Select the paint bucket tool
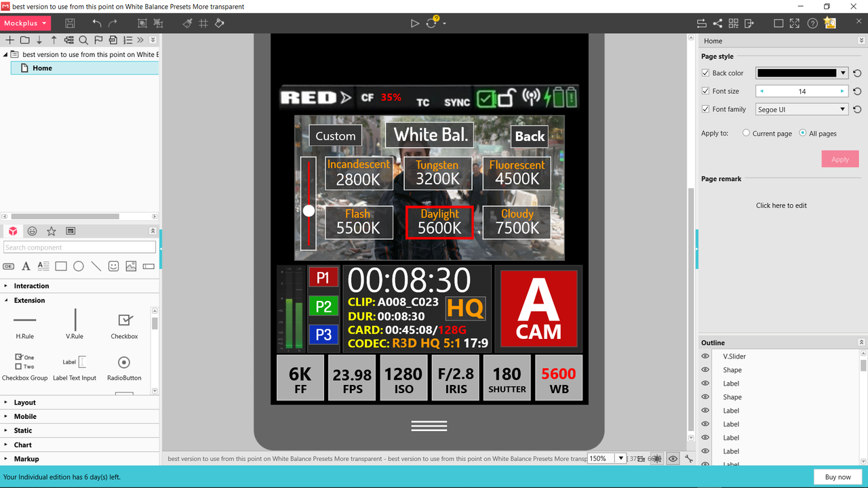The image size is (868, 488). pyautogui.click(x=219, y=23)
